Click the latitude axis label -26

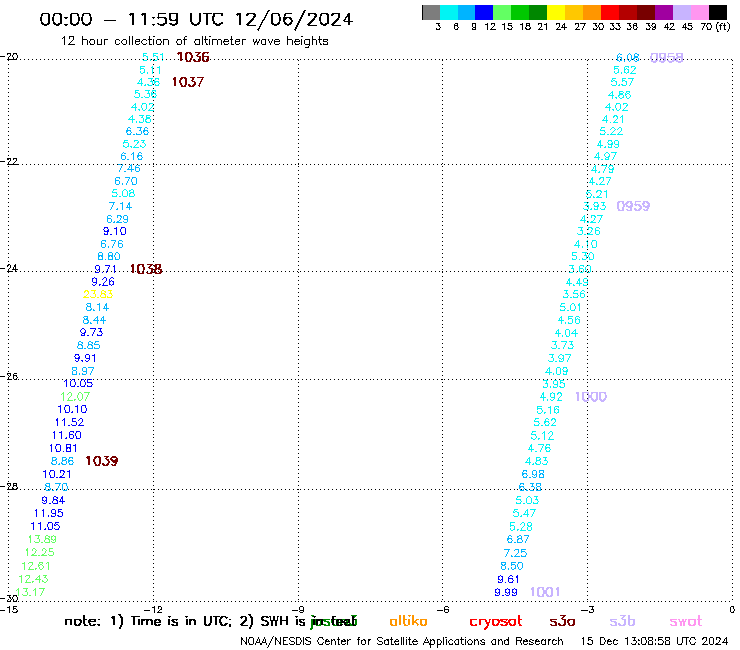tap(9, 377)
